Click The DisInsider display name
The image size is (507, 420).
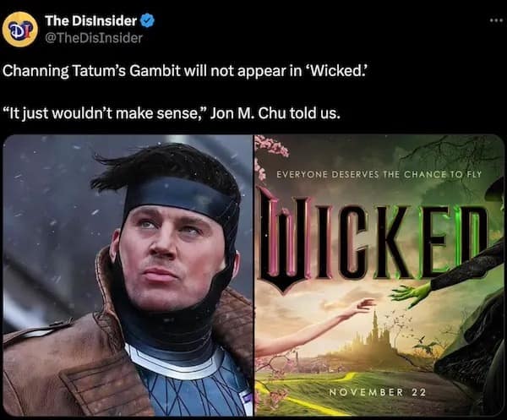pos(91,20)
